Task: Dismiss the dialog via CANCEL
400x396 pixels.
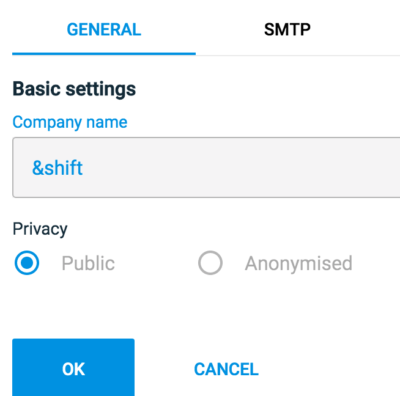Action: tap(226, 369)
